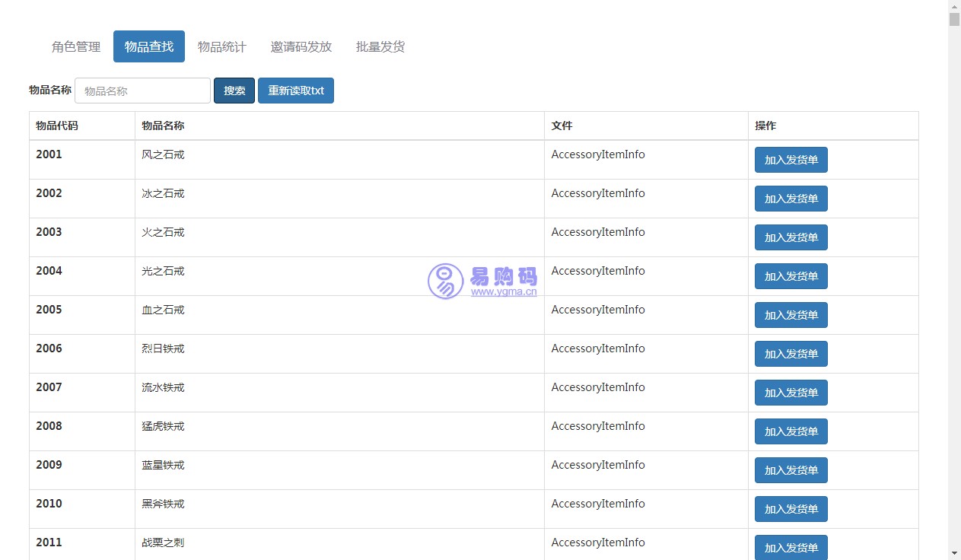Add item 2009 蓝星铁戒 to shipping list
This screenshot has width=961, height=560.
pos(791,470)
